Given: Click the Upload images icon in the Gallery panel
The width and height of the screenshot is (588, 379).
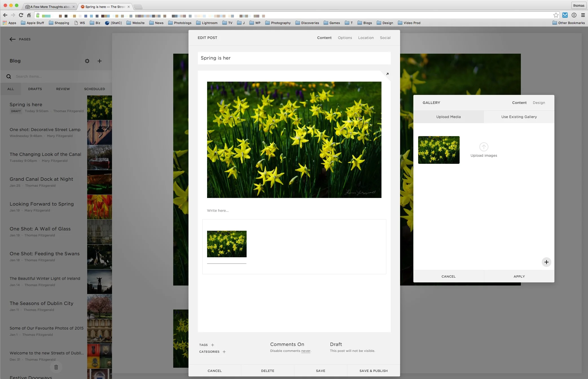Looking at the screenshot, I should 484,147.
